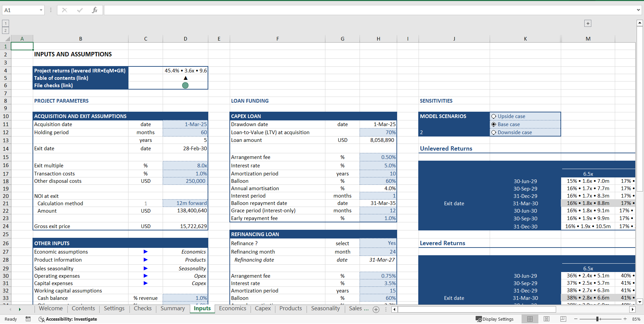This screenshot has width=644, height=324.
Task: Open the Settings sheet tab
Action: [x=114, y=309]
